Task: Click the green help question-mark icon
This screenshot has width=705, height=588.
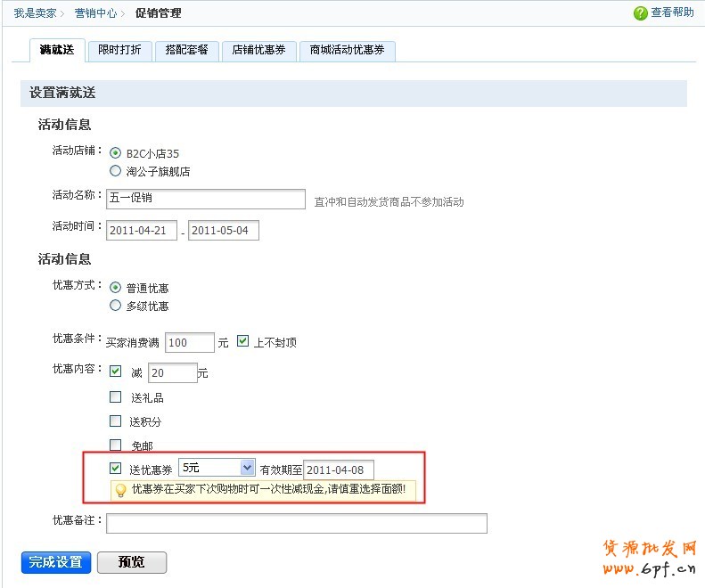Action: [x=640, y=13]
